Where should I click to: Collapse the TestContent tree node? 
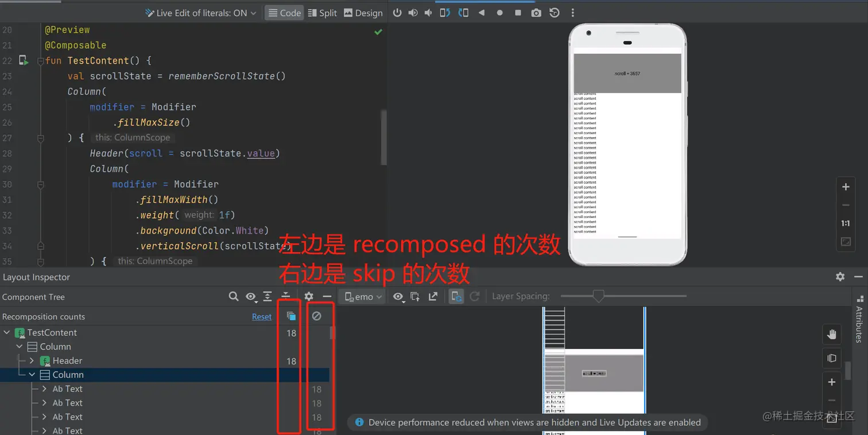pos(7,332)
